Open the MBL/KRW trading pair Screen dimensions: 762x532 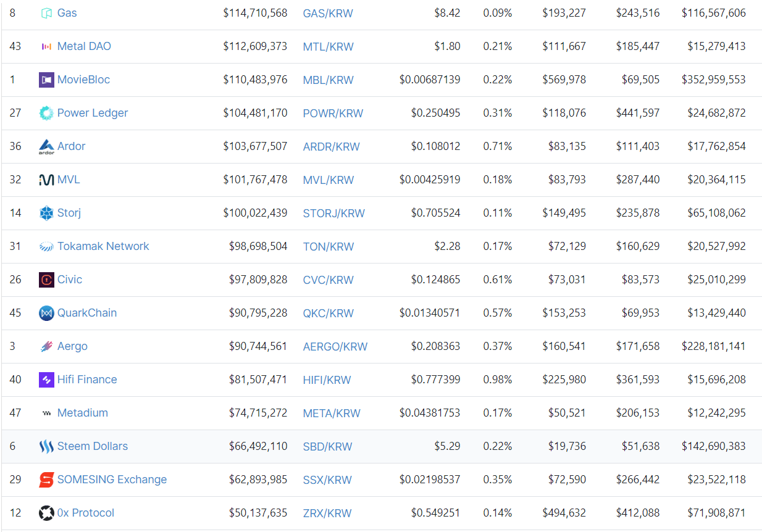coord(329,80)
